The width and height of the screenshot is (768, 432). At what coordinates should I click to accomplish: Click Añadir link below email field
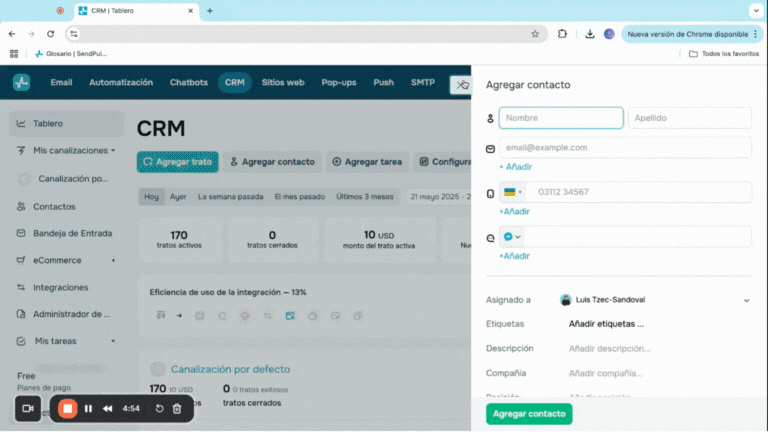[x=515, y=167]
